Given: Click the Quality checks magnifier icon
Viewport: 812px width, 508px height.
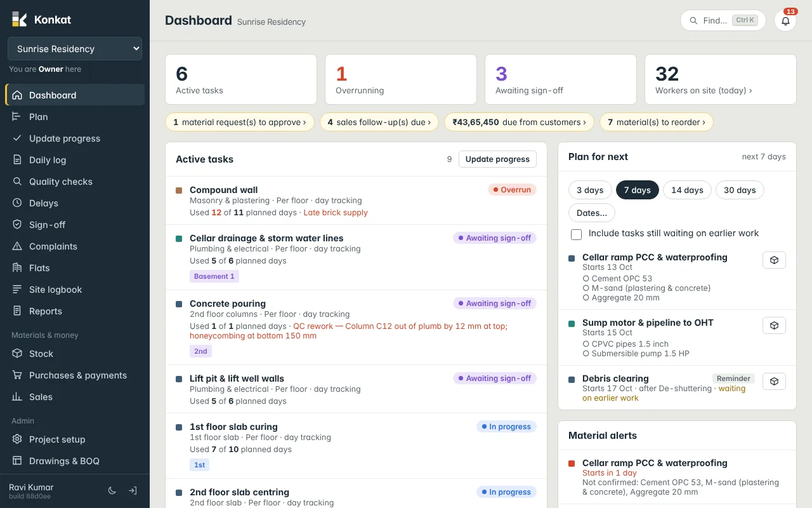Looking at the screenshot, I should 17,182.
